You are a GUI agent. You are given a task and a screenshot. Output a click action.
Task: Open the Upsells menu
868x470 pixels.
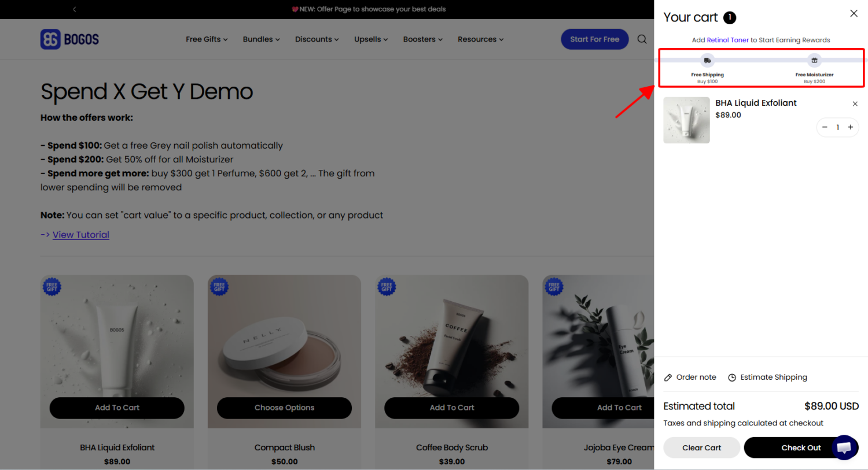(x=371, y=39)
